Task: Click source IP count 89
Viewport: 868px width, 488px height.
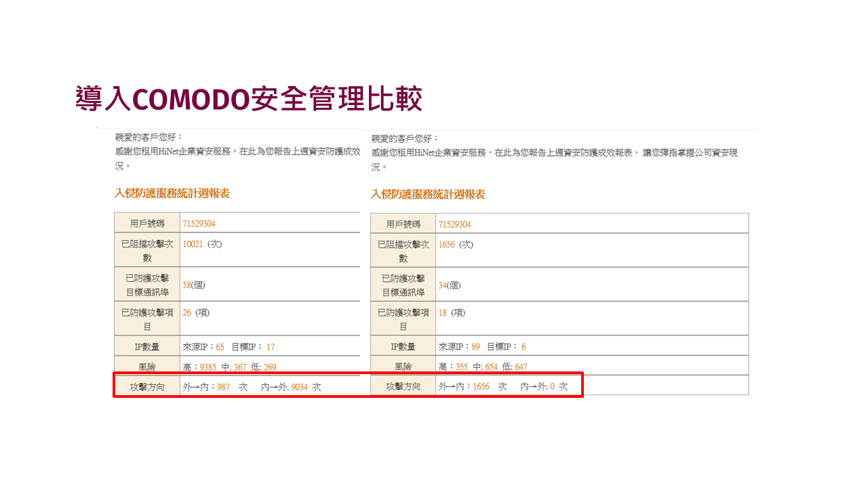Action: tap(475, 347)
